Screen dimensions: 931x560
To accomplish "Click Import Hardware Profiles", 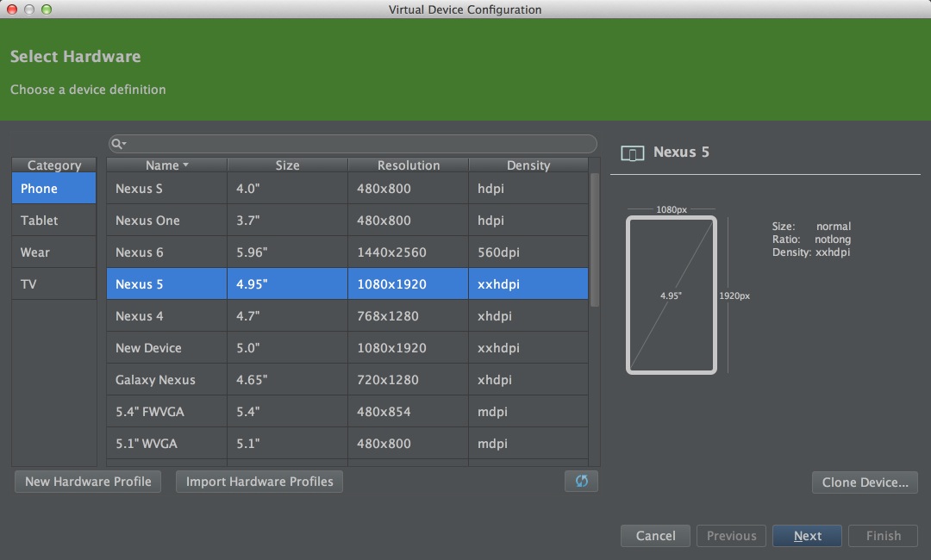I will pos(259,482).
